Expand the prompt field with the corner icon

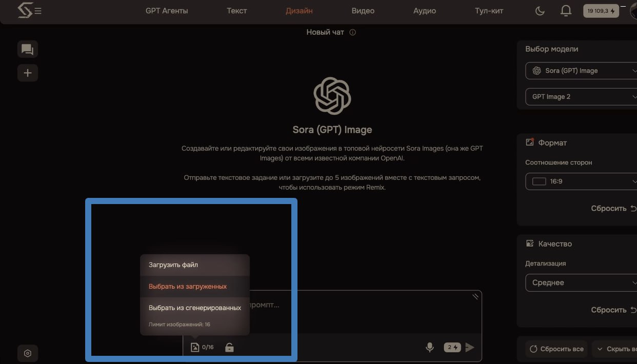click(475, 296)
